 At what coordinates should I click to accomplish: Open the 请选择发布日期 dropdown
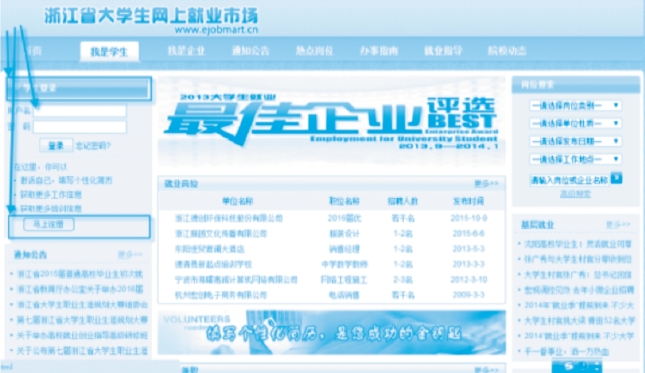tap(575, 141)
